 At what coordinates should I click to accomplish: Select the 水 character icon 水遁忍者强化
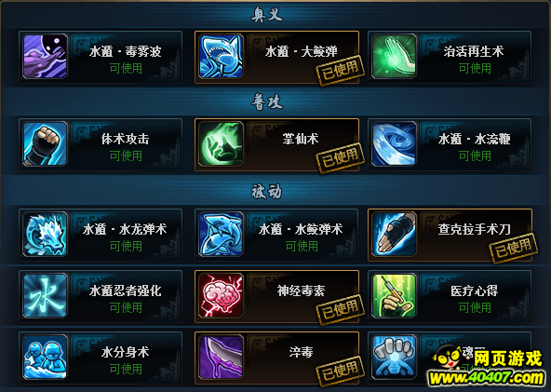[45, 295]
